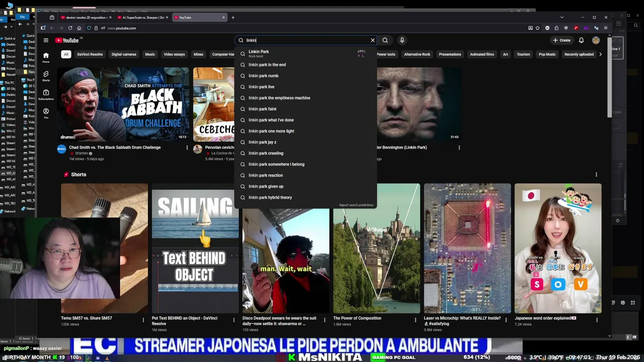Click the browser home button
This screenshot has width=644, height=362.
[x=79, y=28]
